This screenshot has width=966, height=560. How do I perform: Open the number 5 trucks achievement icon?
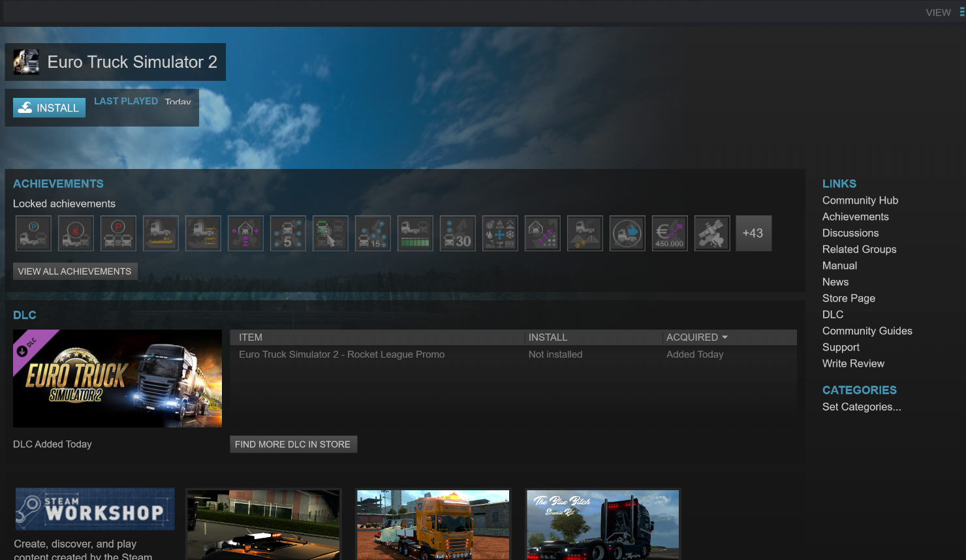[x=288, y=233]
